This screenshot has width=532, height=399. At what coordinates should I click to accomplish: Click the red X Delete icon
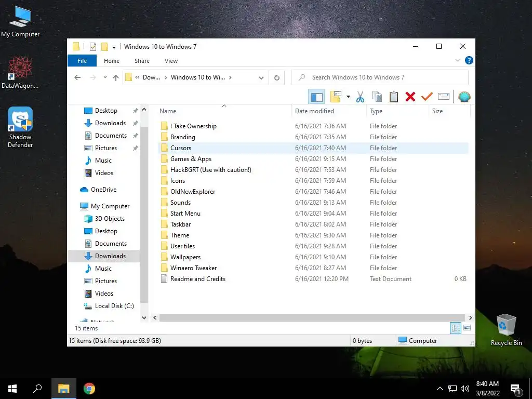(x=410, y=97)
